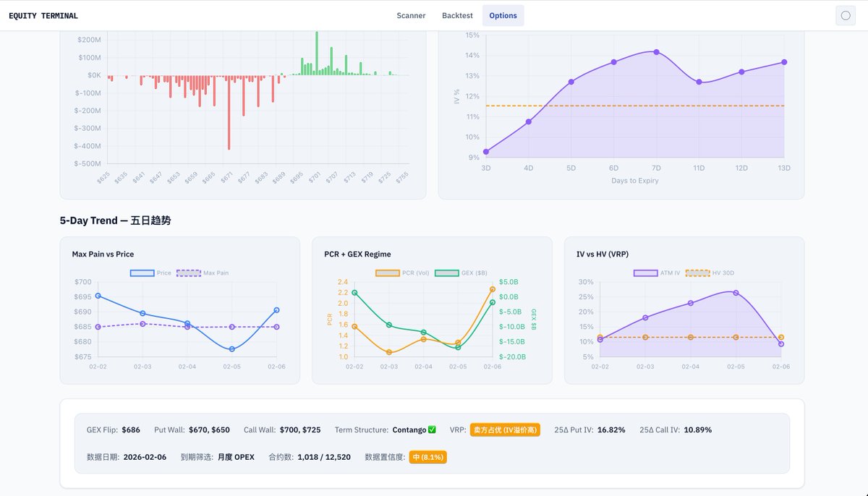Click Price point at 02-05 in Max Pain chart
This screenshot has width=868, height=496.
coord(231,349)
